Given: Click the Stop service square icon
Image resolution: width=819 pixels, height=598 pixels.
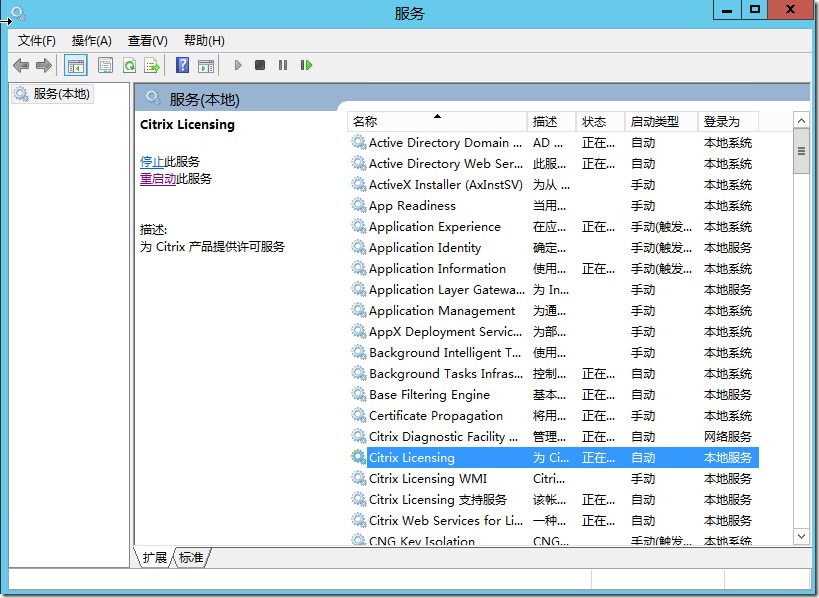Looking at the screenshot, I should coord(260,65).
